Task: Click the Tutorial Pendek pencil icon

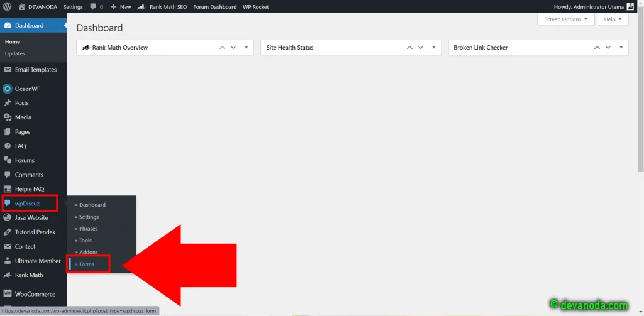Action: pos(8,232)
